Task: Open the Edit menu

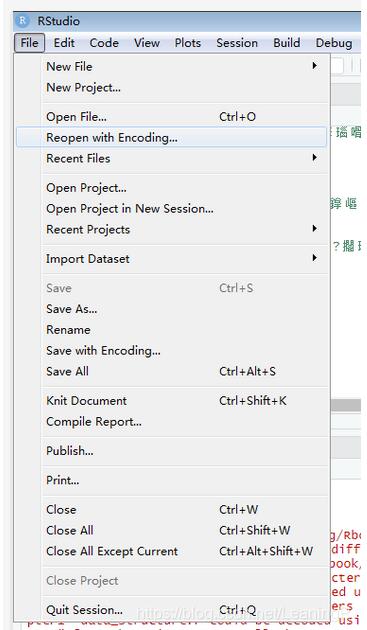Action: [64, 43]
